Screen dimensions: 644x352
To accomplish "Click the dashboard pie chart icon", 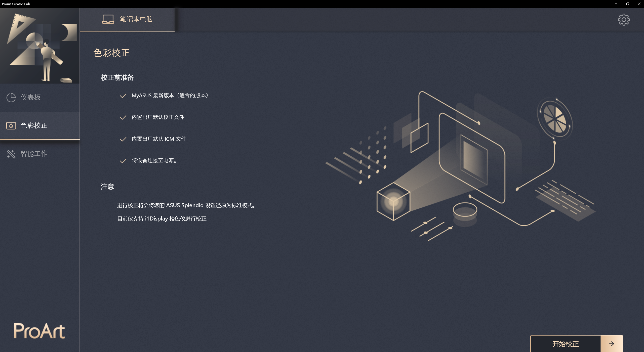I will (x=11, y=98).
